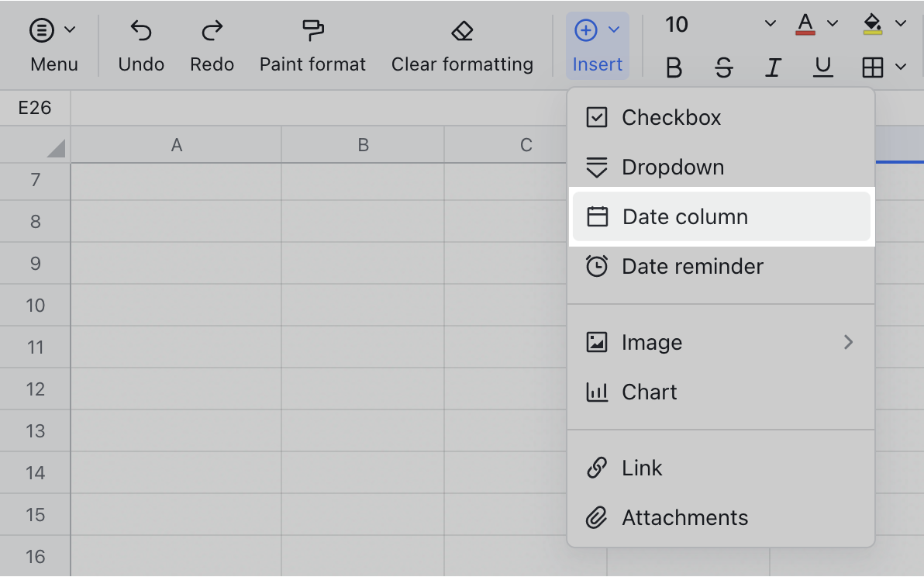Select Date reminder in the menu
Screen dimensions: 924x577
pos(691,266)
